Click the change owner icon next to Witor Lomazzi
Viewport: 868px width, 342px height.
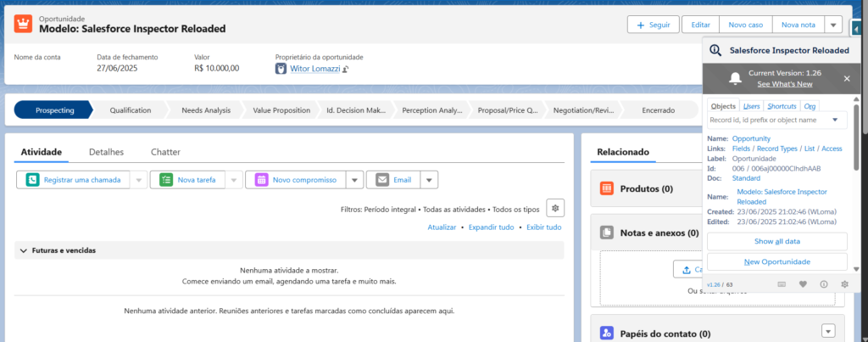345,70
